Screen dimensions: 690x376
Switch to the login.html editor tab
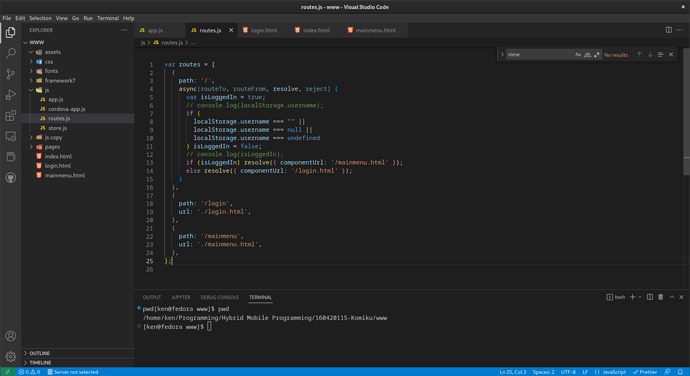pyautogui.click(x=264, y=30)
